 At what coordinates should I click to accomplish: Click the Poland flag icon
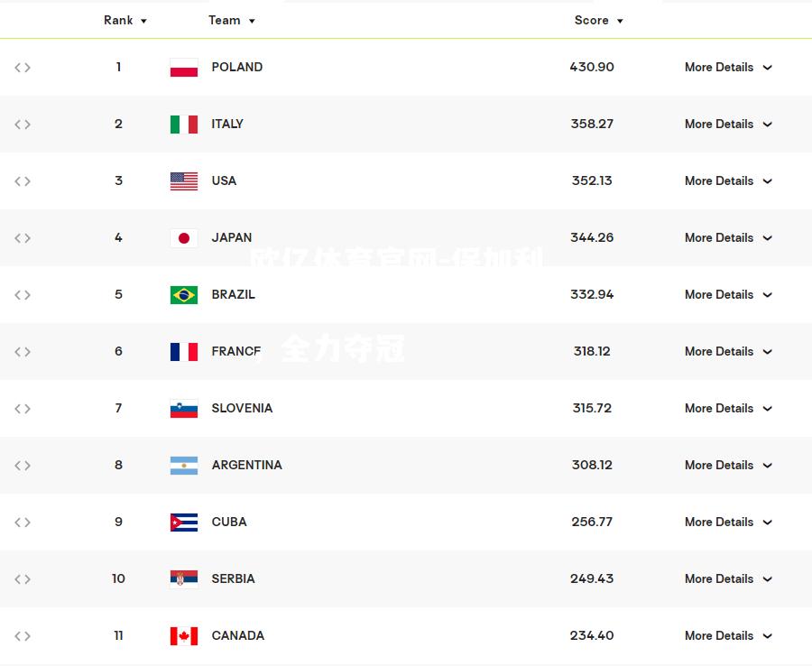coord(184,68)
